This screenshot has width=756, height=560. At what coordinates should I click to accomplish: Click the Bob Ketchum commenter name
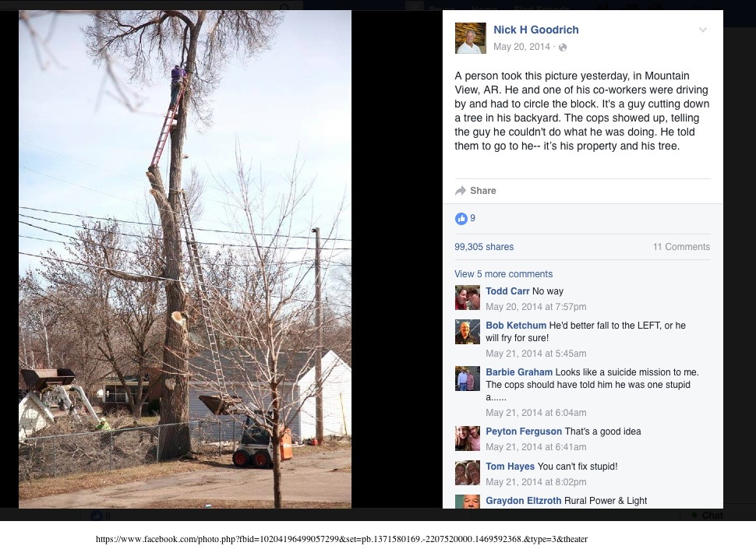(x=515, y=326)
